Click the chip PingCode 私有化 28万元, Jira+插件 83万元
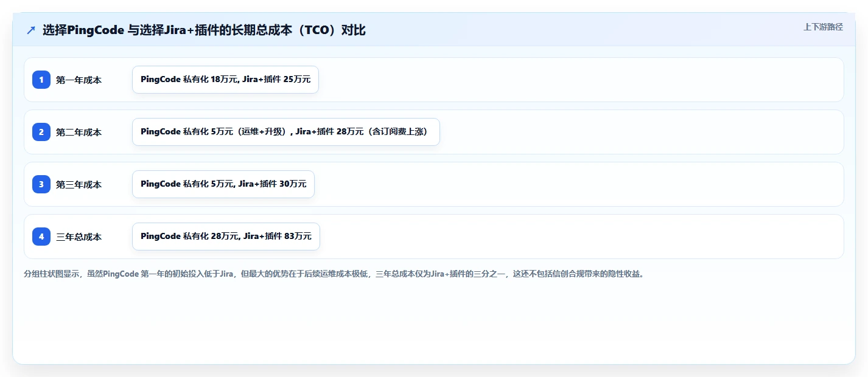Viewport: 868px width, 377px height. click(x=226, y=237)
